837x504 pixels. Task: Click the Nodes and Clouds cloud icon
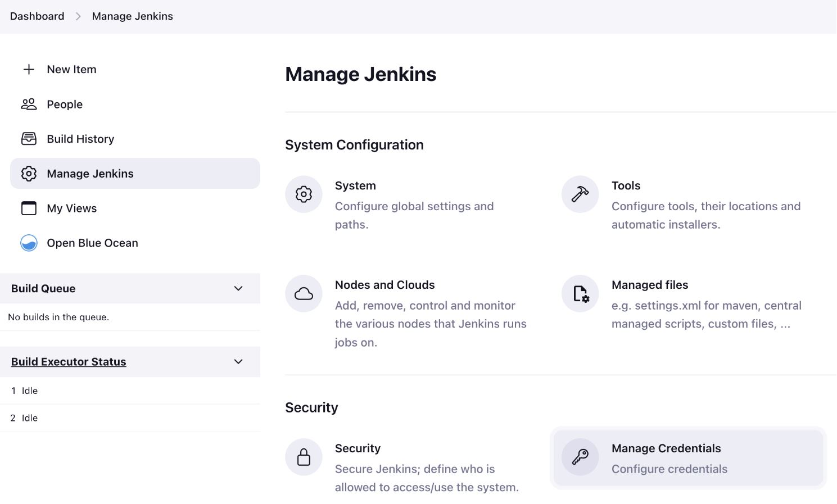click(x=304, y=293)
